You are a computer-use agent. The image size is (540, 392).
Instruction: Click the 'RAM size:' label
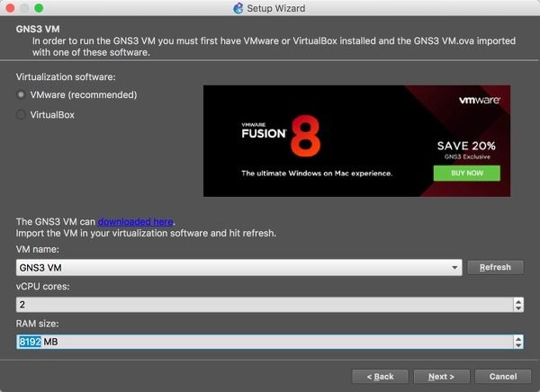[37, 324]
